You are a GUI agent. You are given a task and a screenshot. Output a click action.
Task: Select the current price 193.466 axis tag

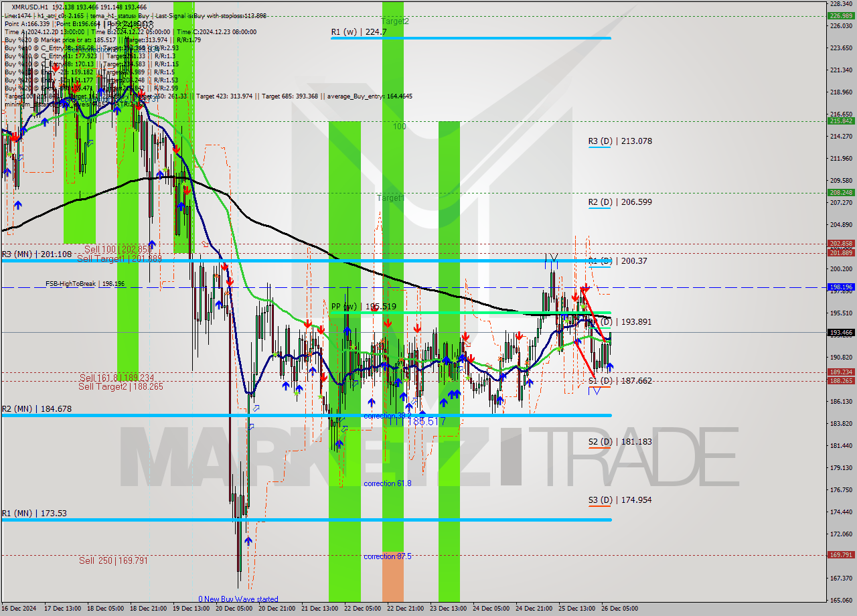[841, 332]
